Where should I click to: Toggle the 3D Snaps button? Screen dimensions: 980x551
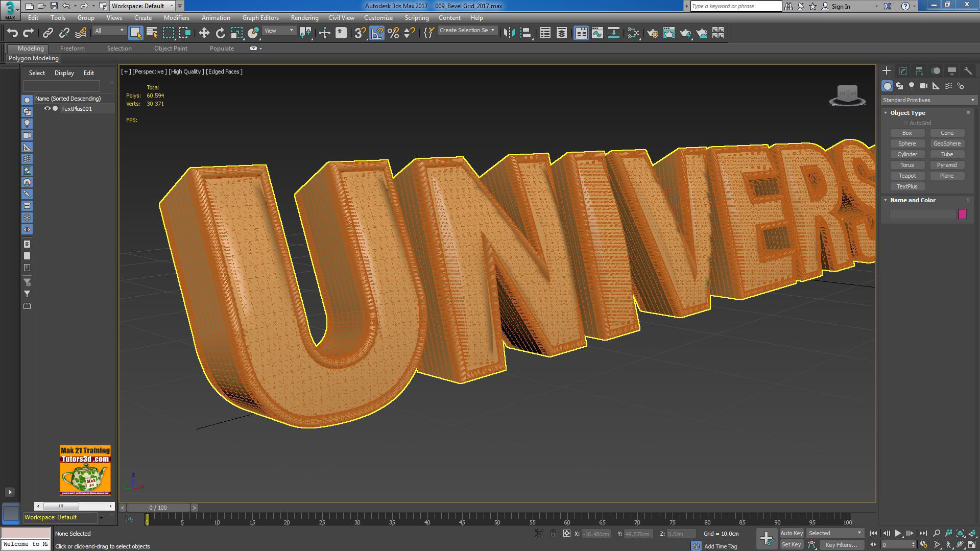click(x=360, y=33)
